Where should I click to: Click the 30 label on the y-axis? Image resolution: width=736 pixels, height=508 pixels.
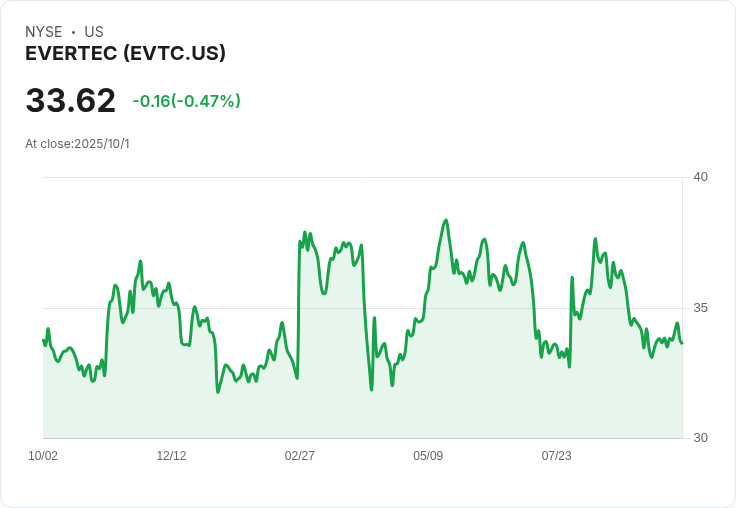tap(701, 438)
